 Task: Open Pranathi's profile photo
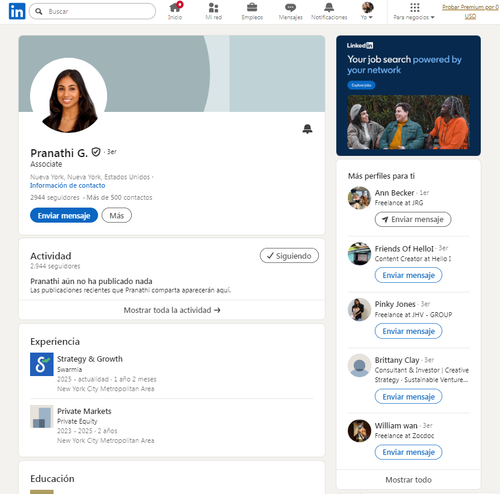tap(69, 96)
